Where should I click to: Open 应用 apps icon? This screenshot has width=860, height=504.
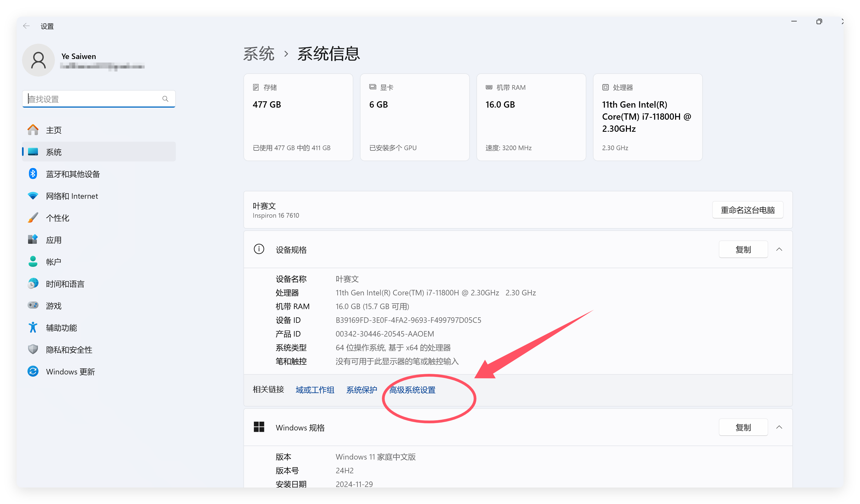tap(33, 239)
